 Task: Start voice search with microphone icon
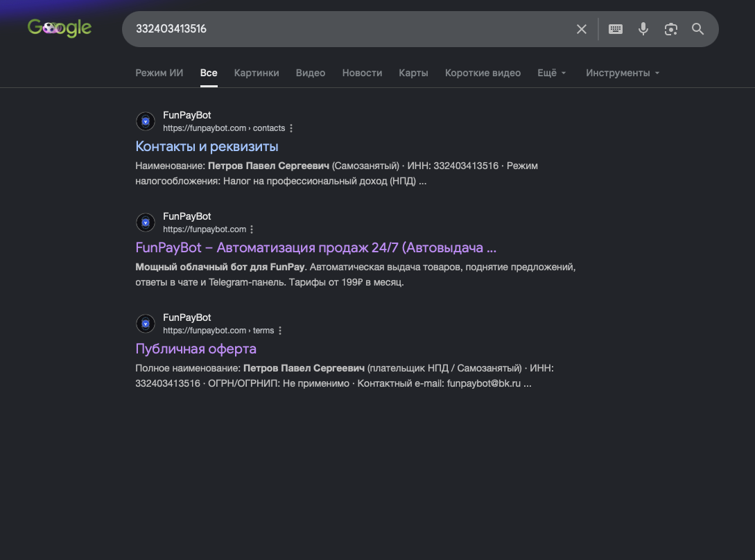[x=643, y=29]
